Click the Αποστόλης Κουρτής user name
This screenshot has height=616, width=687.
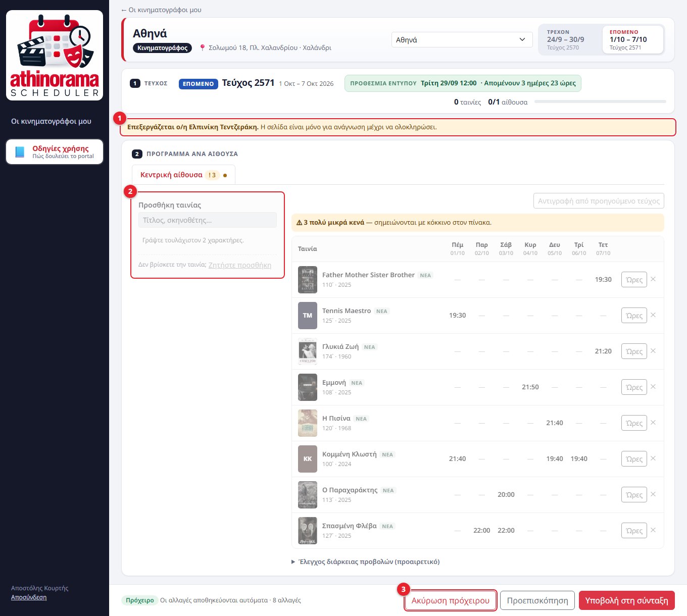click(x=39, y=588)
